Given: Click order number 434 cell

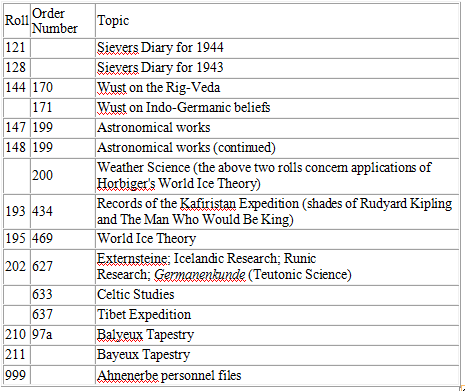Looking at the screenshot, I should coord(63,211).
